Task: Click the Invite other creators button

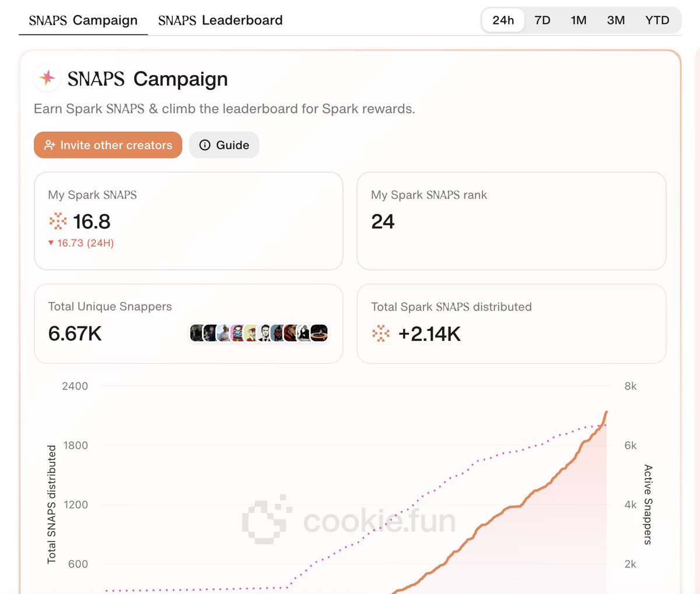Action: coord(108,145)
